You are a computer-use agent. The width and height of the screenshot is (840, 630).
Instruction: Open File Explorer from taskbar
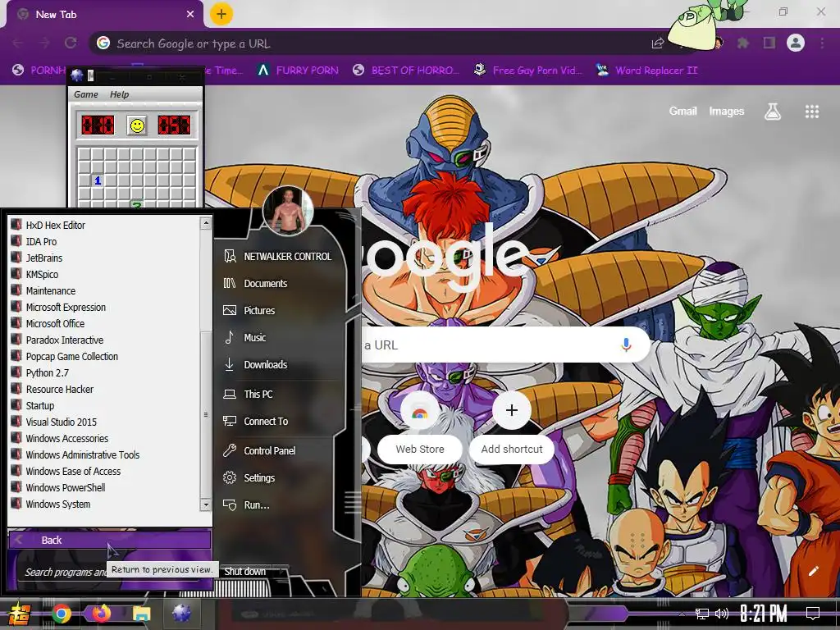pos(141,614)
